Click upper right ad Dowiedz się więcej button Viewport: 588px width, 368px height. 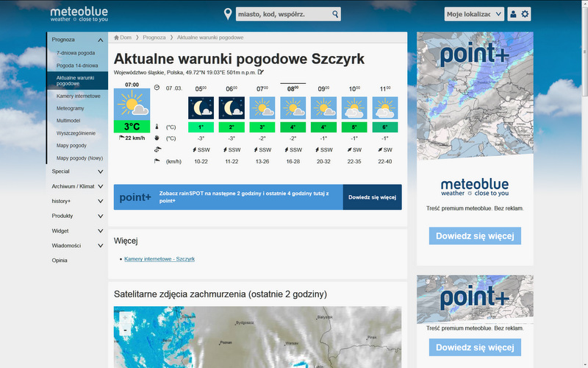475,236
